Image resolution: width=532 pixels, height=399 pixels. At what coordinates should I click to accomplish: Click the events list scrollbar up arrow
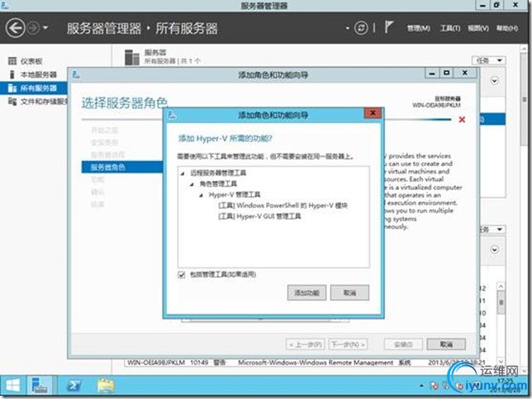[x=501, y=287]
